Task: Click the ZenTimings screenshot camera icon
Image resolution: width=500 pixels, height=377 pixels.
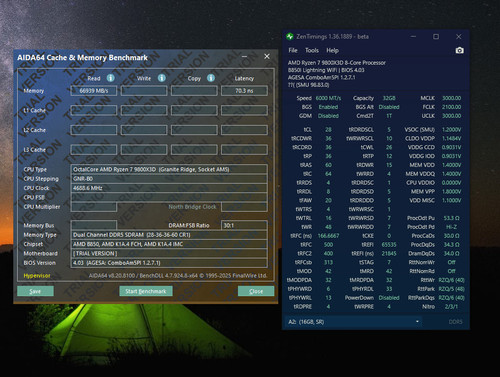Action: tap(459, 50)
